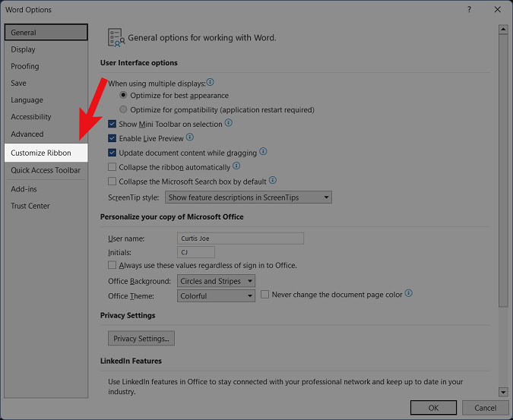This screenshot has width=513, height=420.
Task: Enable Collapse the Microsoft Search box by default
Action: click(x=112, y=181)
